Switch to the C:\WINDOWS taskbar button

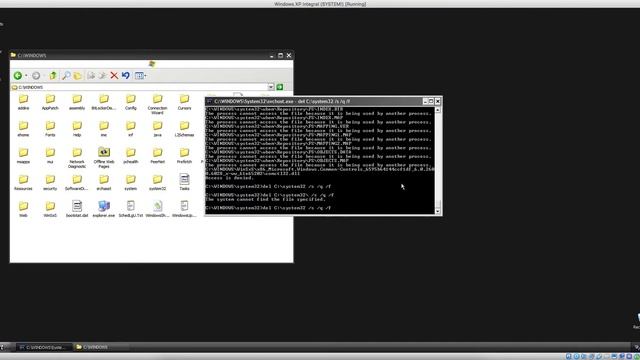(x=102, y=347)
